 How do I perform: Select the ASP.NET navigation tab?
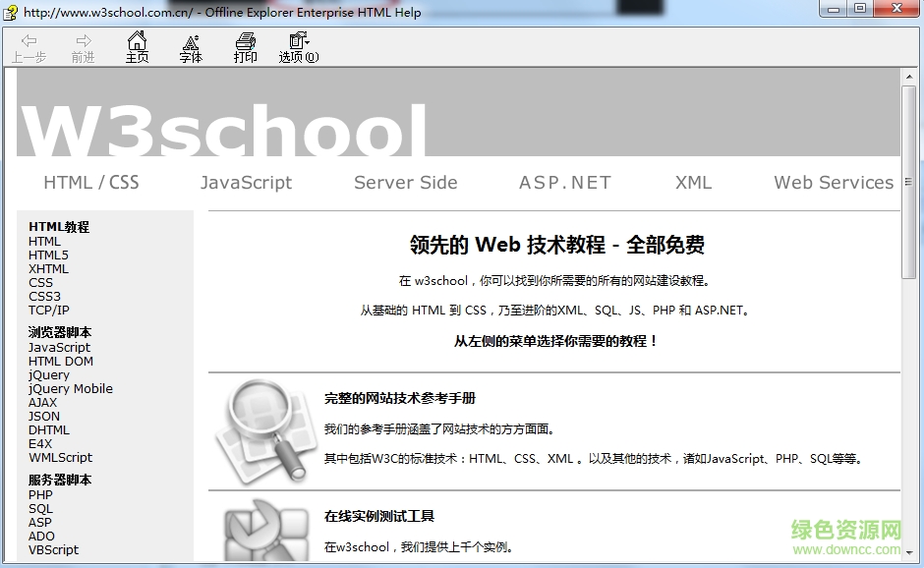564,182
